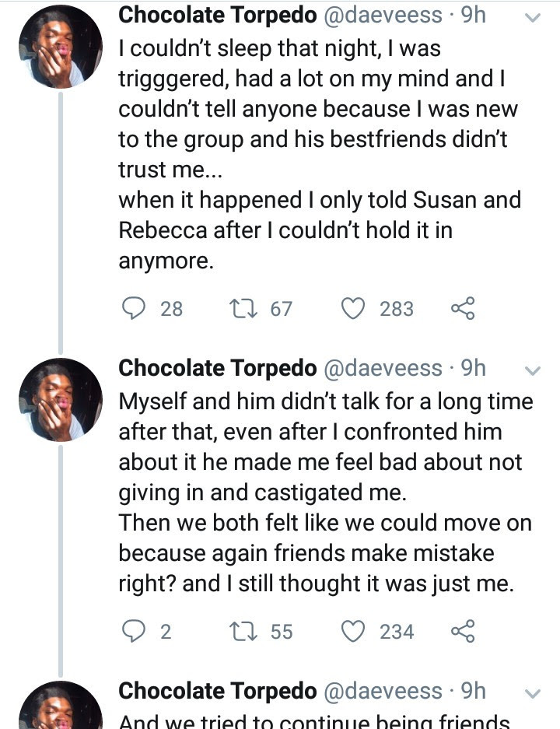Share the tweet mentioning Susan and Rebecca

pyautogui.click(x=463, y=309)
